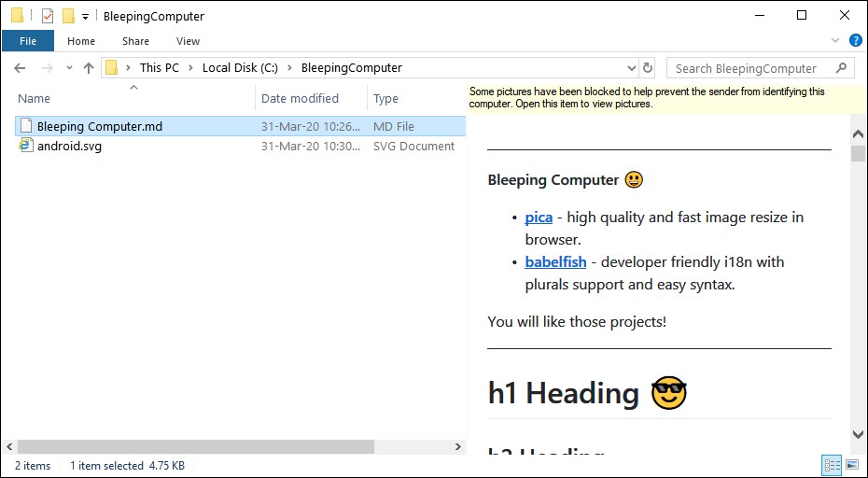868x478 pixels.
Task: Click the file list scroll left arrow
Action: 8,446
